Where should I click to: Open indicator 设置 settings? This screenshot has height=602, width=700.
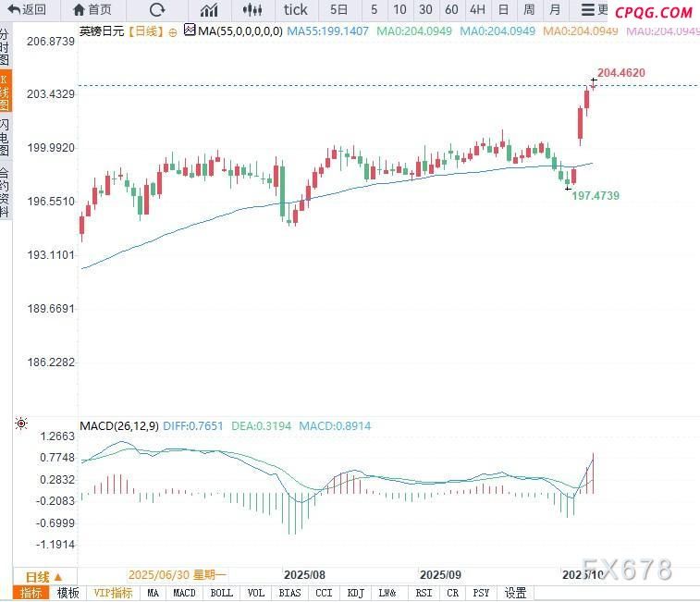tap(515, 593)
